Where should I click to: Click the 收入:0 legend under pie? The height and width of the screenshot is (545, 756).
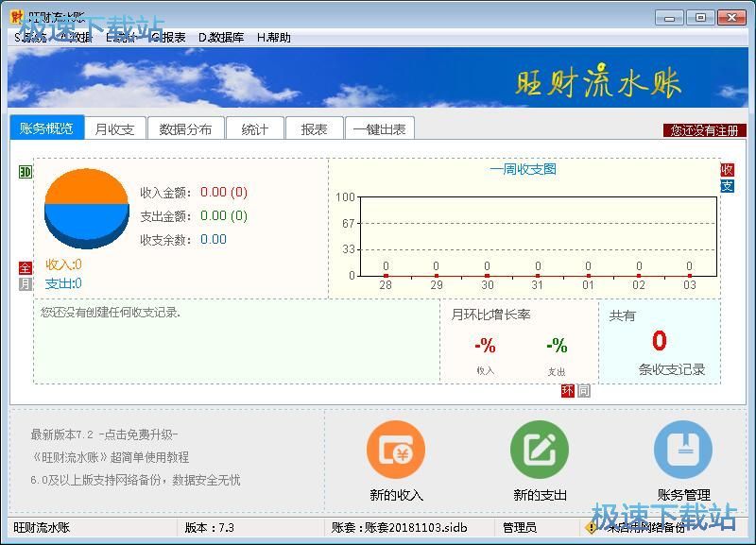pos(63,264)
